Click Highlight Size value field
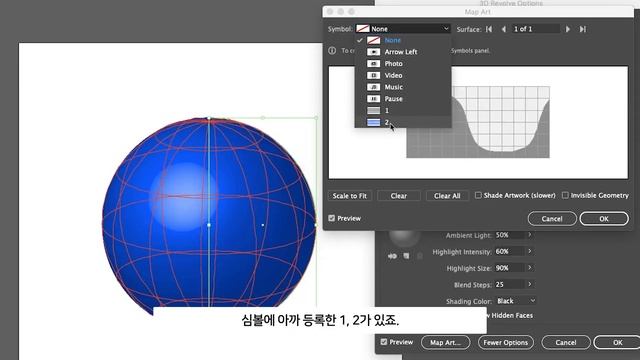Viewport: 640px width, 360px height. [x=509, y=268]
